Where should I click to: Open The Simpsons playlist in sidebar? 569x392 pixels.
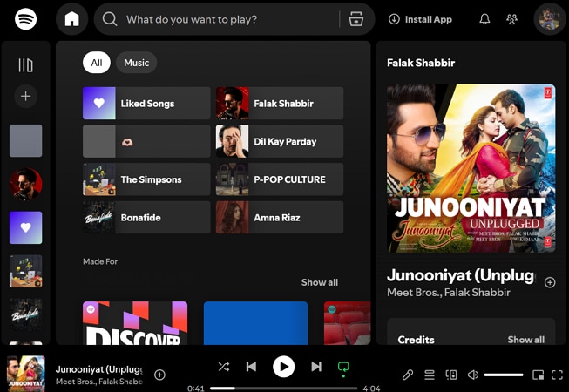(25, 271)
